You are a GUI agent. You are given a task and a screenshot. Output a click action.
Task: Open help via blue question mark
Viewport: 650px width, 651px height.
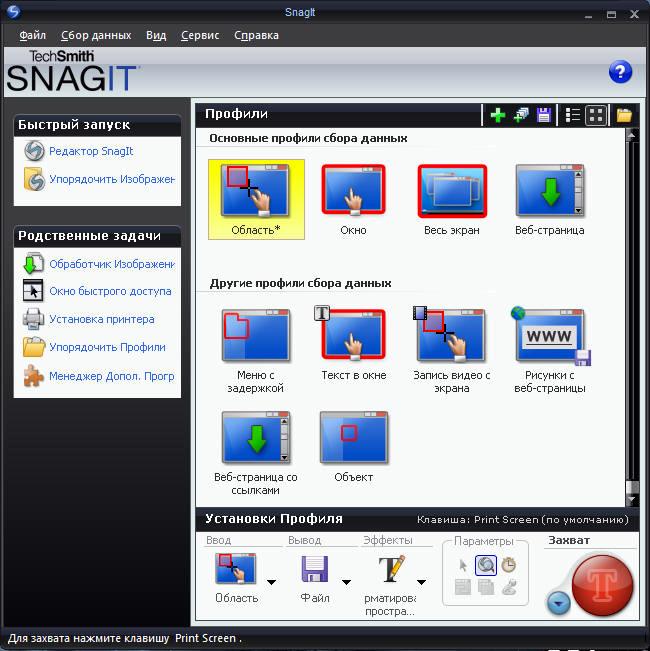click(620, 72)
